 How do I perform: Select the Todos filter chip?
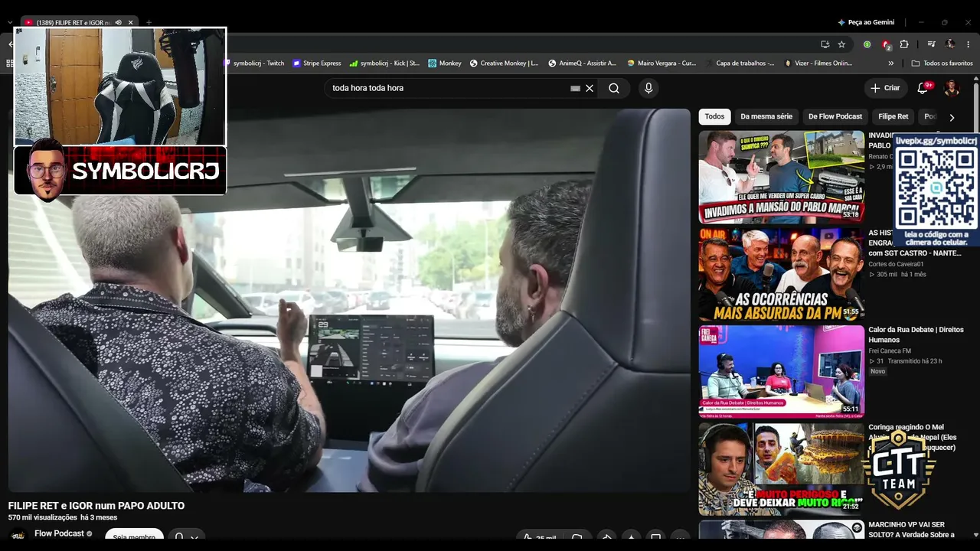[714, 117]
